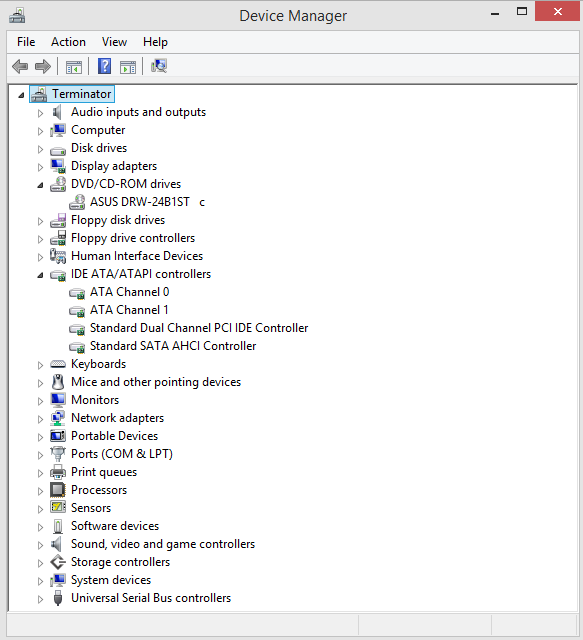Expand the Display adapters node
This screenshot has height=640, width=583.
[x=40, y=167]
